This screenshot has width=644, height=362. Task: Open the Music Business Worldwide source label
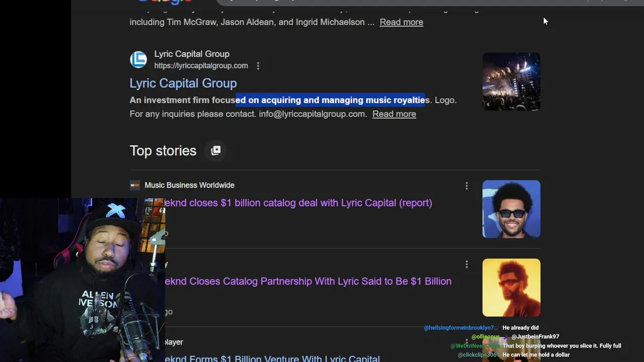[189, 185]
